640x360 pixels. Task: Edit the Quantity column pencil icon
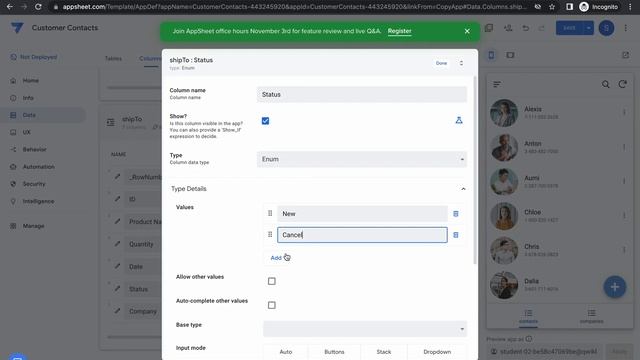click(118, 244)
